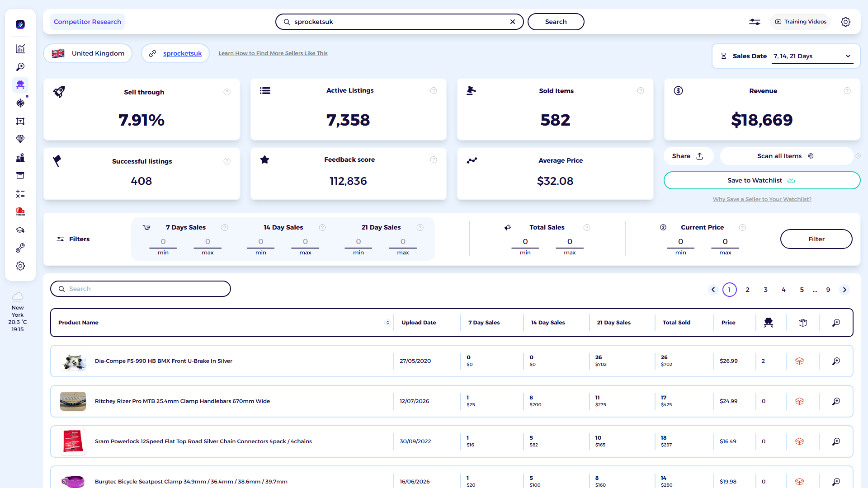Click the Share button

(x=688, y=156)
